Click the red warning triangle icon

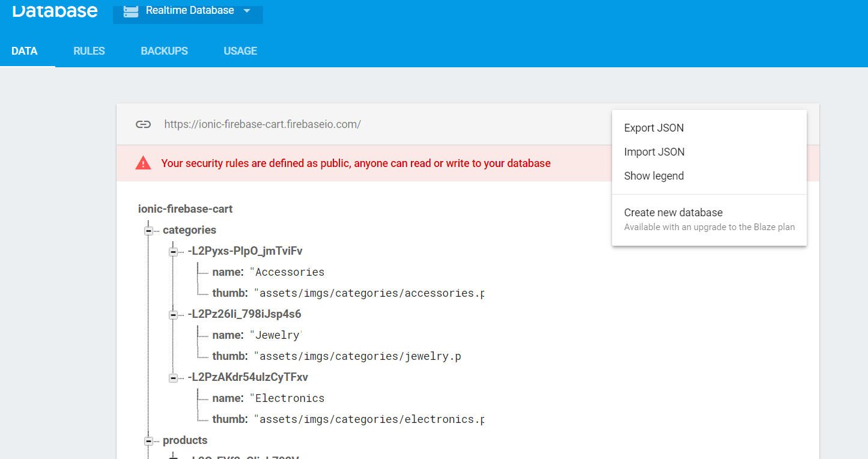coord(144,163)
